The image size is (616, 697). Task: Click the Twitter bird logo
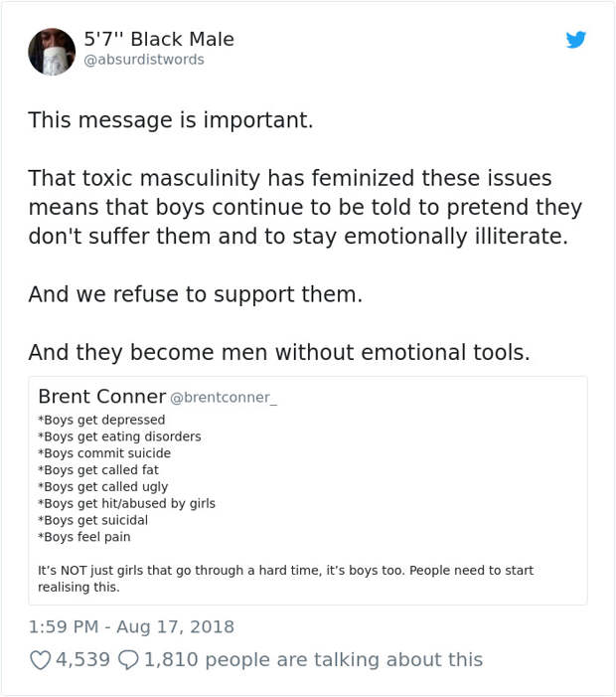point(575,40)
